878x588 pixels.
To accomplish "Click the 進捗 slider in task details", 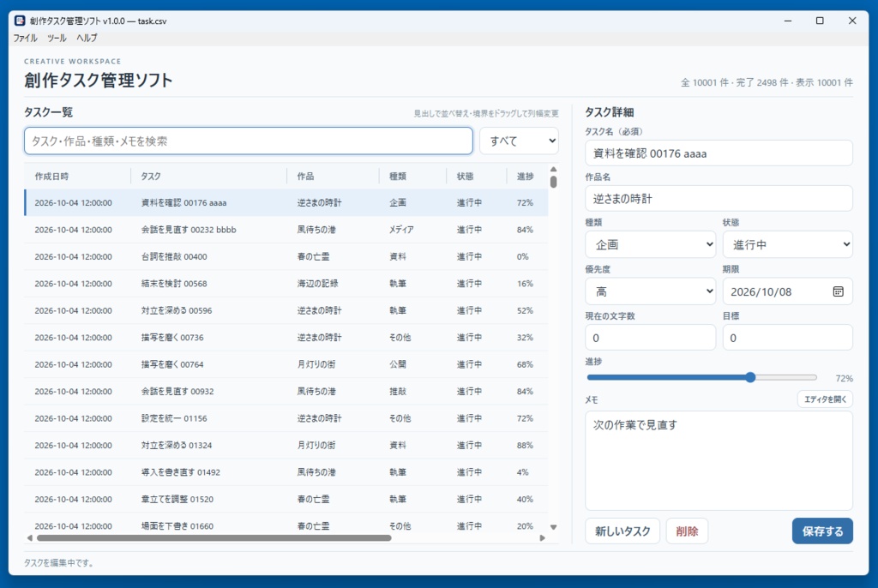I will pyautogui.click(x=701, y=377).
